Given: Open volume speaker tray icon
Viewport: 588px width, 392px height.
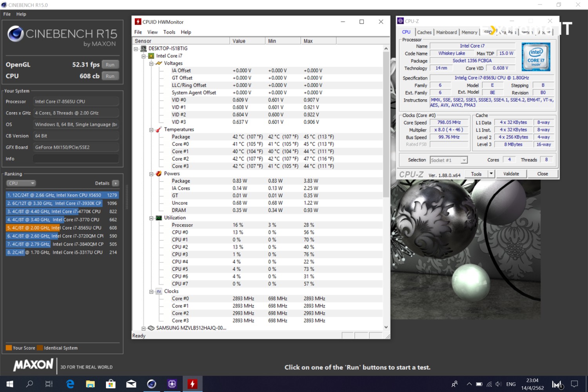Looking at the screenshot, I should pos(498,384).
